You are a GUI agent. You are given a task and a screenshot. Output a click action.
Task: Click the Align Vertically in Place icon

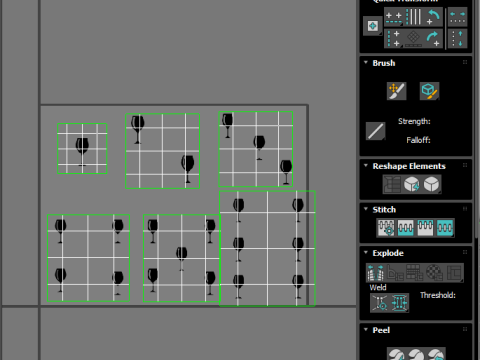click(x=414, y=17)
